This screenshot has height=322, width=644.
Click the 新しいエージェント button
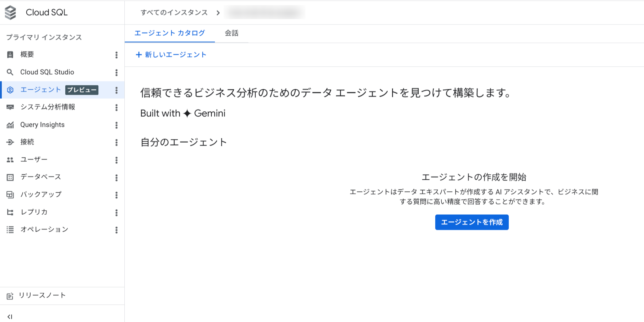click(x=171, y=55)
